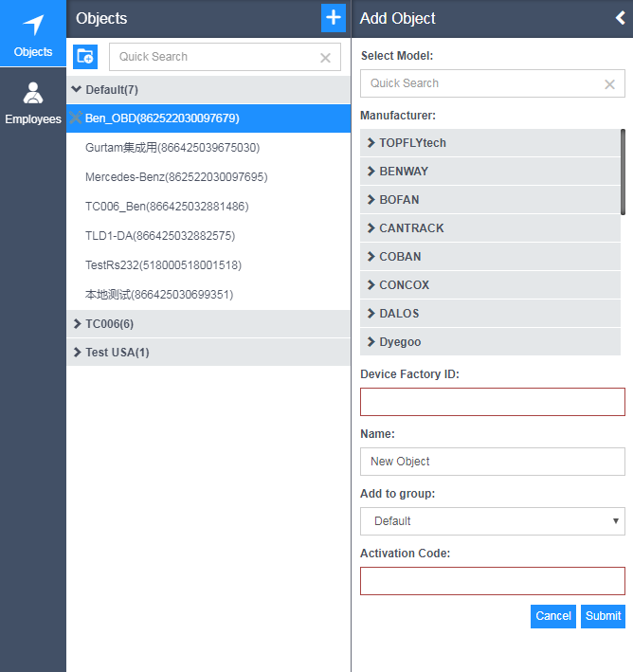Screen dimensions: 633x672
Task: Open the Add to group dropdown
Action: pos(493,521)
